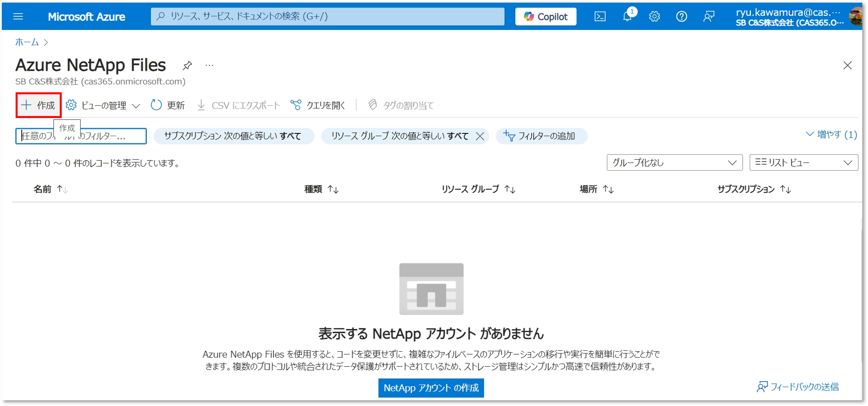
Task: Sort by 種類 column
Action: [x=321, y=189]
